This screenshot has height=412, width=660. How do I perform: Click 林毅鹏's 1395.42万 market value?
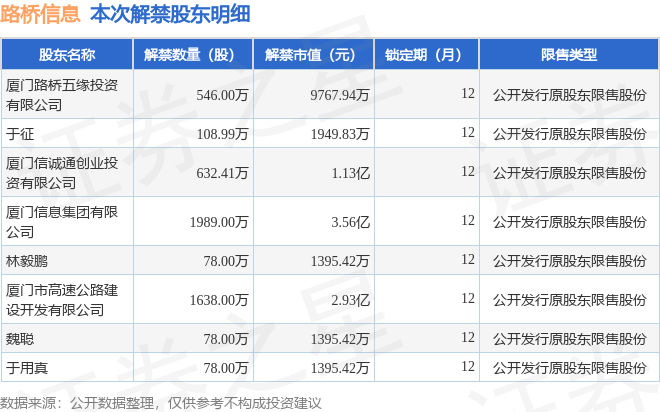pos(340,261)
